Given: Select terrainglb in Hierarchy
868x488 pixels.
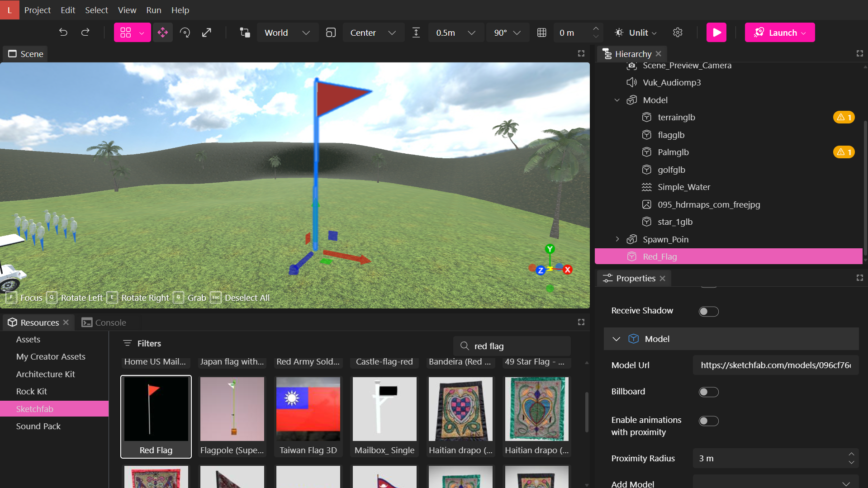Looking at the screenshot, I should (x=676, y=117).
